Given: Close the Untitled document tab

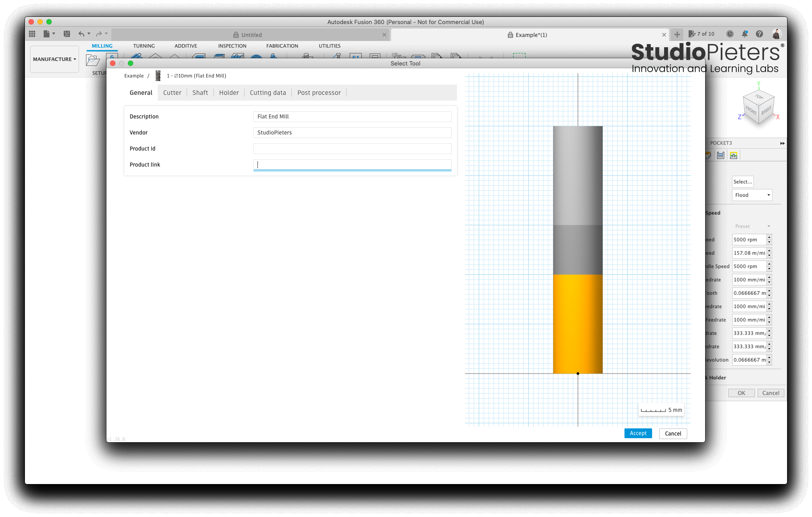Looking at the screenshot, I should pyautogui.click(x=384, y=35).
